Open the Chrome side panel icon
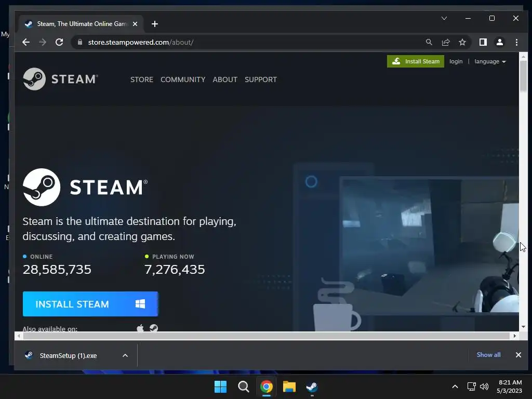The height and width of the screenshot is (399, 532). 483,42
